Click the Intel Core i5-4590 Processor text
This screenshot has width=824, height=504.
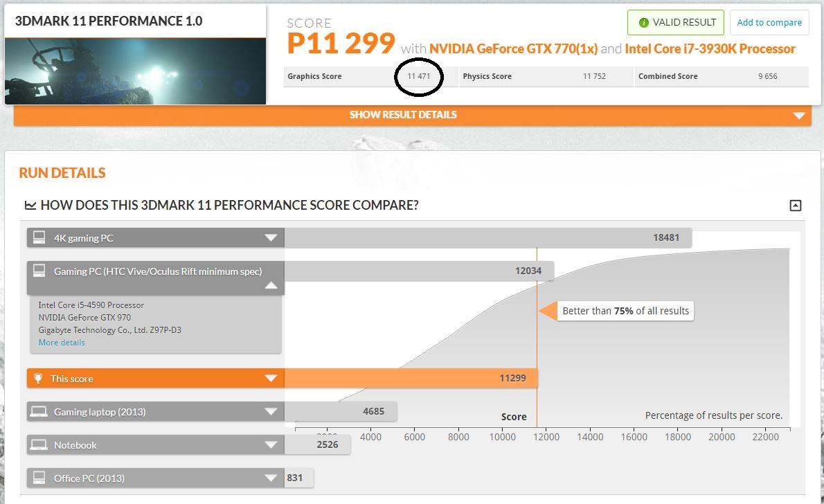point(91,305)
